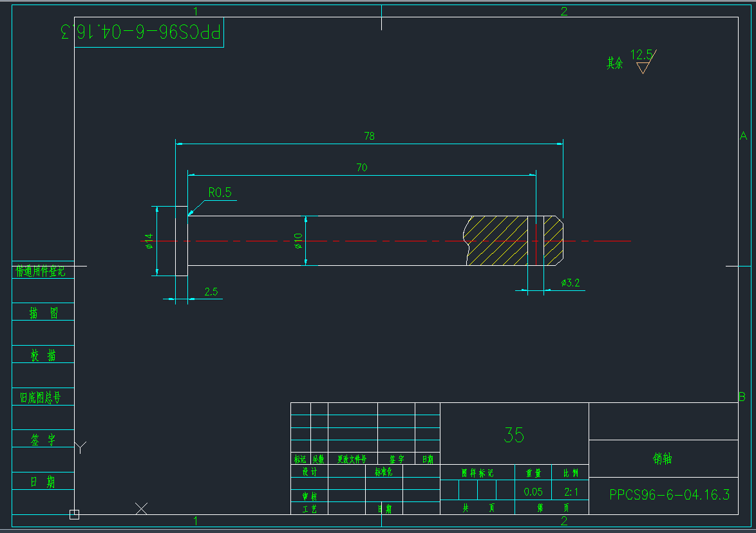The height and width of the screenshot is (533, 756).
Task: Select the yellow hatched section area of pin
Action: 496,241
